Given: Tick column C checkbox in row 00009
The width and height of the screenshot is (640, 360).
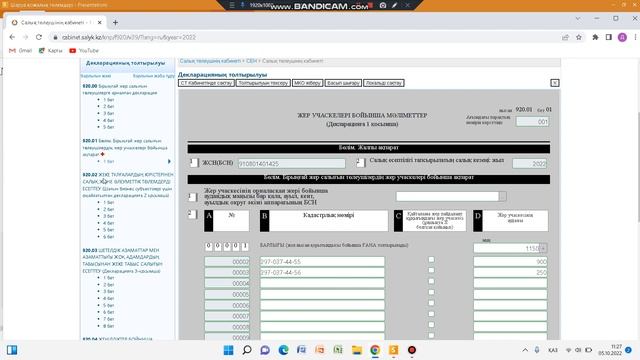Looking at the screenshot, I should (x=431, y=336).
